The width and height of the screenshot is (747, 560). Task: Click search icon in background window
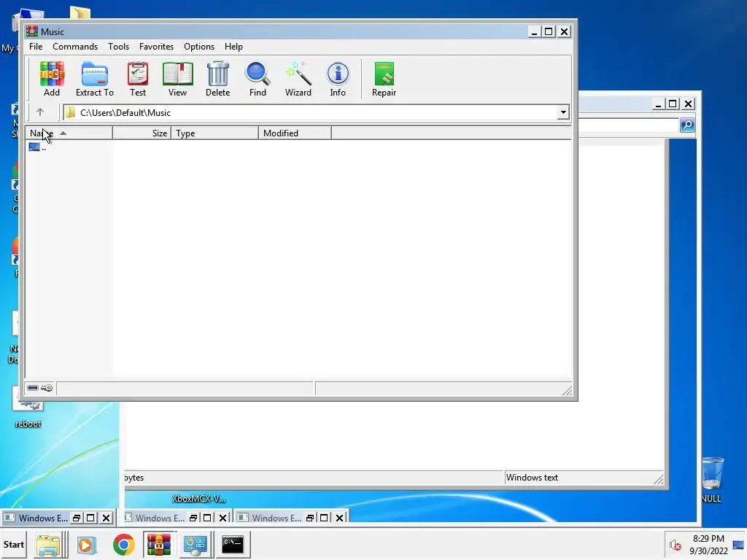687,125
